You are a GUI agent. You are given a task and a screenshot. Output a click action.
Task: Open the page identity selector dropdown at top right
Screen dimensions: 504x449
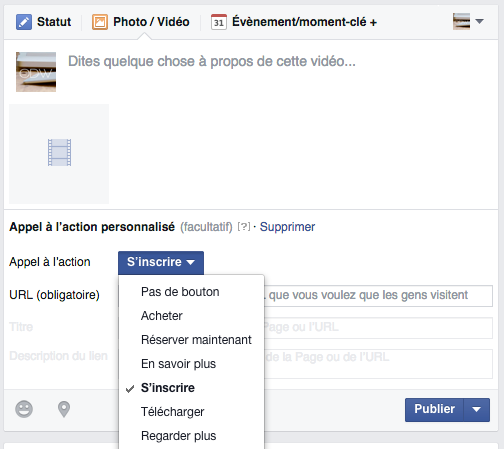point(468,21)
